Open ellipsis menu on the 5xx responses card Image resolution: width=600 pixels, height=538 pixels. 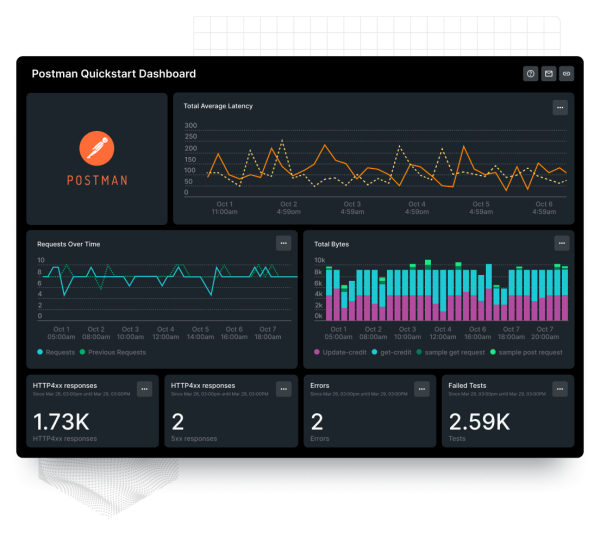pyautogui.click(x=284, y=389)
